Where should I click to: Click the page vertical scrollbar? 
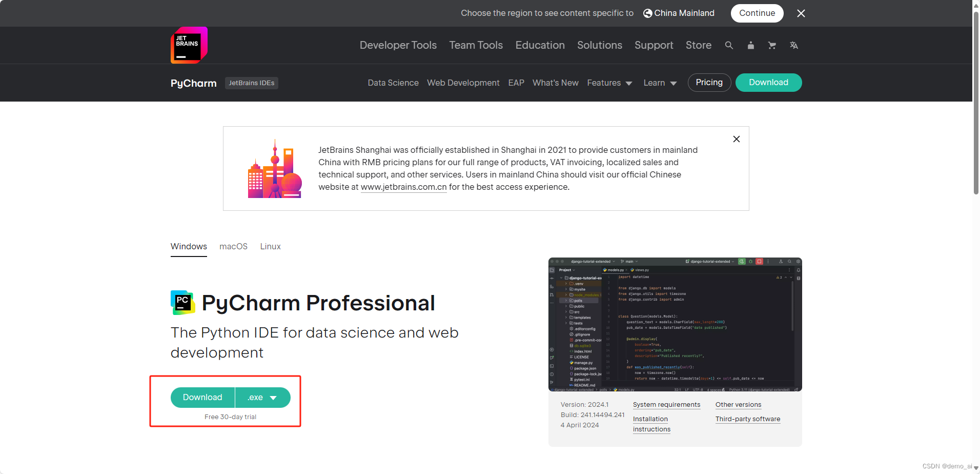pyautogui.click(x=976, y=103)
